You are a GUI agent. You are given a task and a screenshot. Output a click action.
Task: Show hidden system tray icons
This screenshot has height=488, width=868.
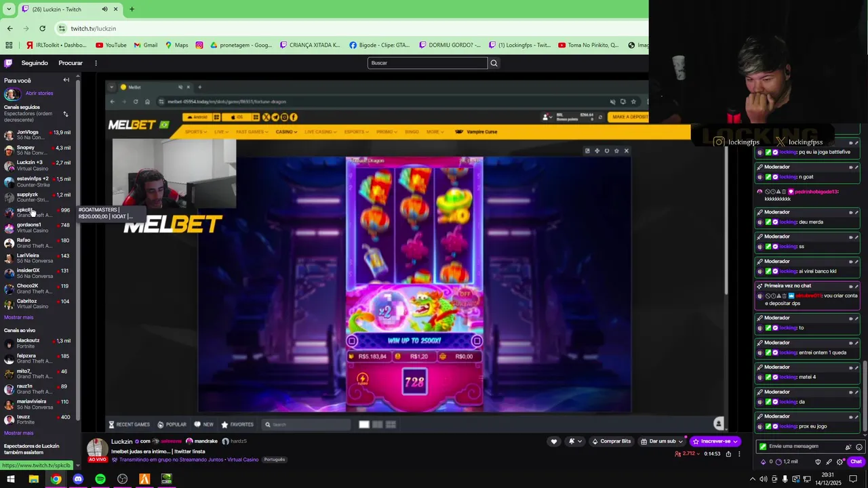752,479
